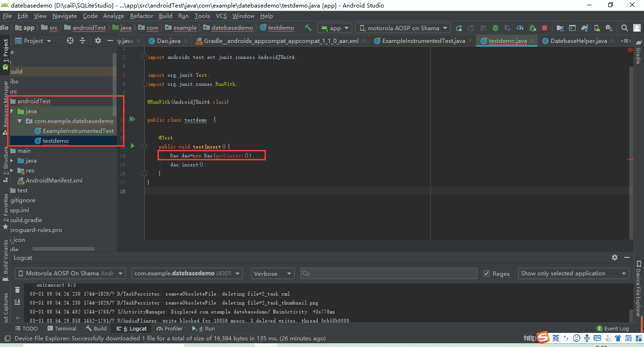Switch to DatebaseHelper.java tab

(x=578, y=41)
